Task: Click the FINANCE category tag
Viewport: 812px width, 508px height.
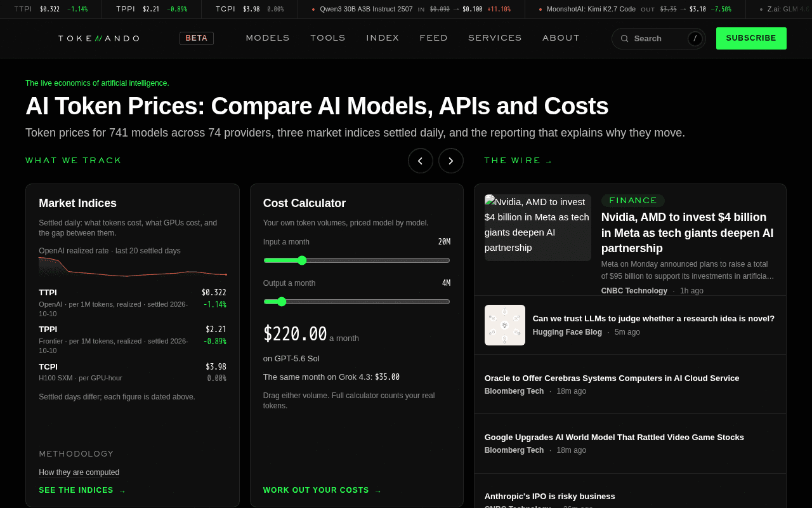Action: [x=633, y=201]
